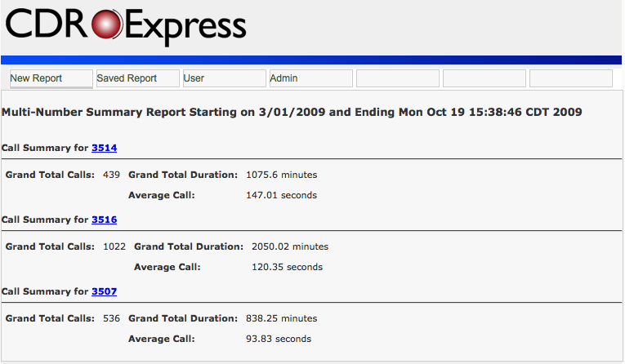Image resolution: width=625 pixels, height=364 pixels.
Task: Open call summary link 3514
Action: coord(105,148)
